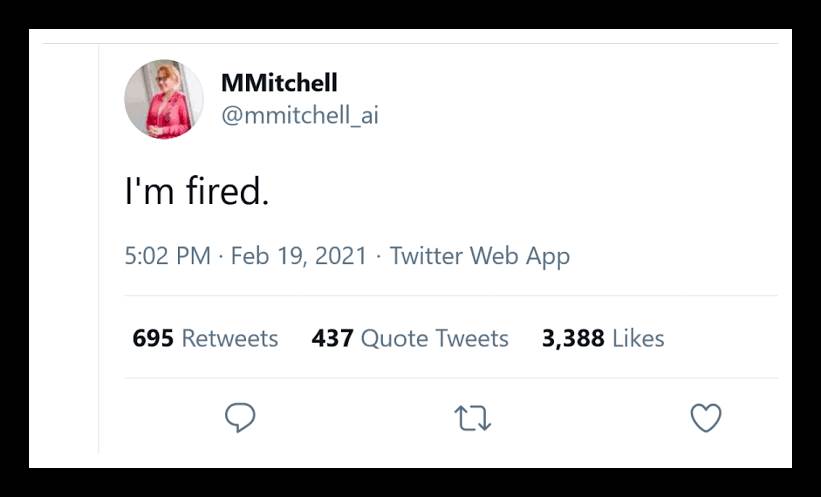Show the Likes label list
The height and width of the screenshot is (497, 821).
[638, 338]
